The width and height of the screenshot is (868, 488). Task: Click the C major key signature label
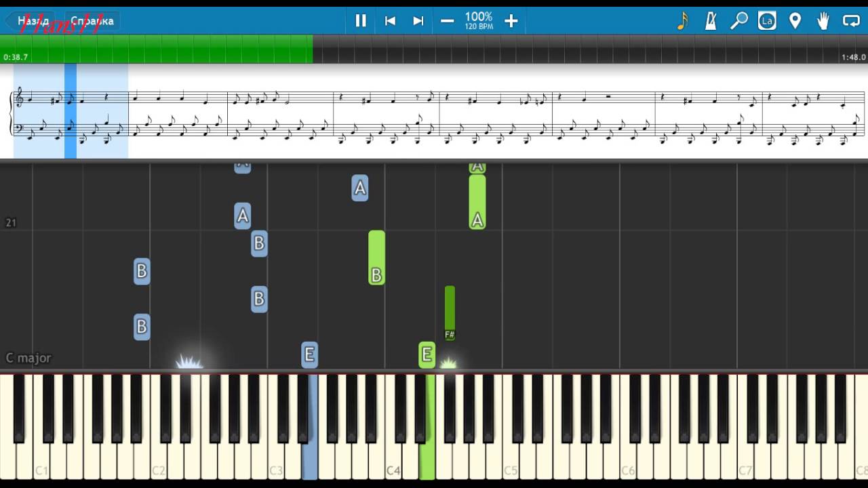28,358
